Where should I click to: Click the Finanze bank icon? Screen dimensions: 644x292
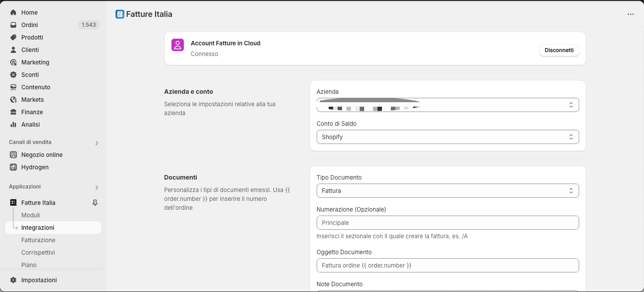pyautogui.click(x=13, y=112)
